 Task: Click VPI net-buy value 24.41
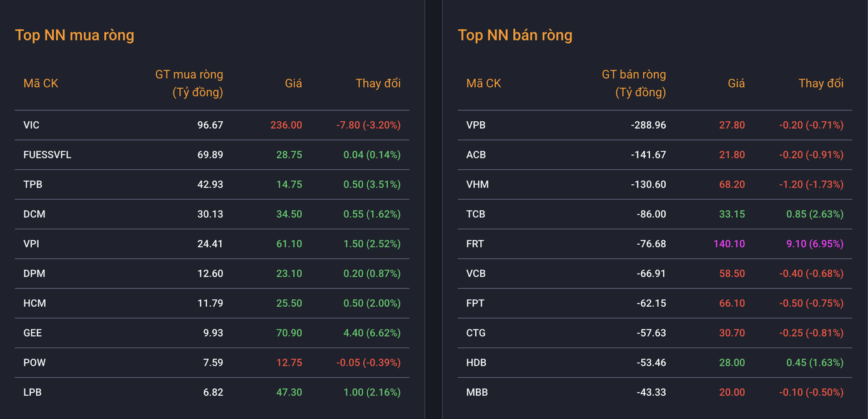click(x=210, y=244)
